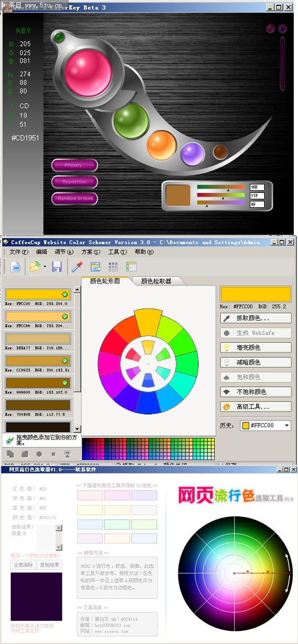
Task: Click the new document toolbar icon
Action: coord(16,267)
